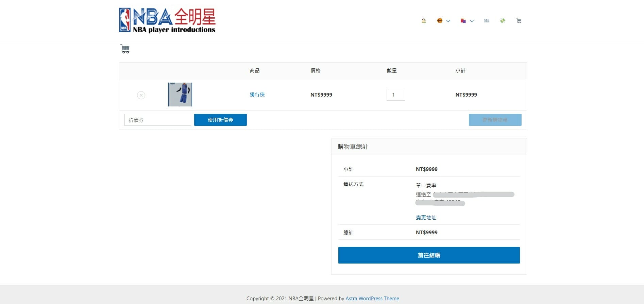Click the 變更地址 change address link
Image resolution: width=644 pixels, height=304 pixels.
pos(426,218)
